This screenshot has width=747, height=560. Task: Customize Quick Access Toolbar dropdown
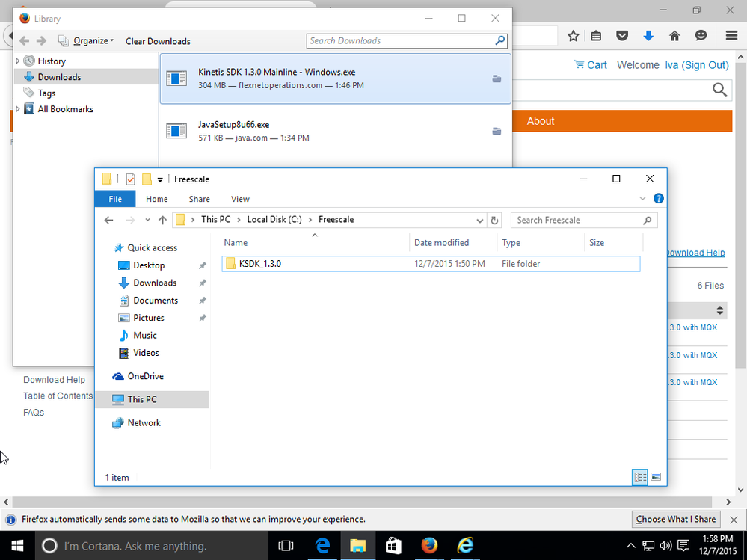click(160, 180)
